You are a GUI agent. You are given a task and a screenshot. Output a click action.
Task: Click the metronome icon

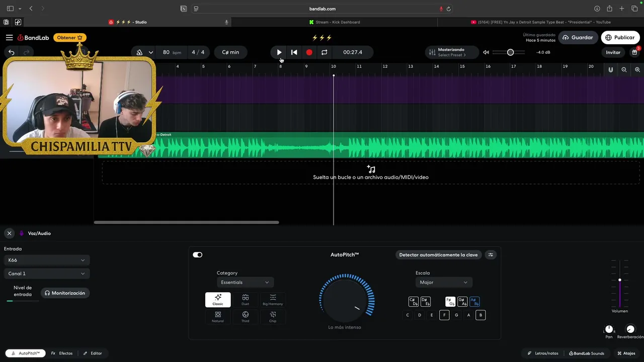pyautogui.click(x=139, y=52)
